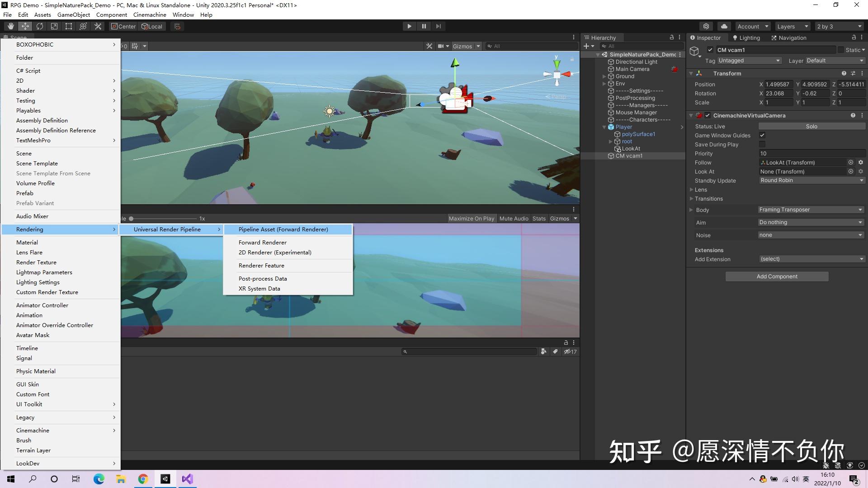The height and width of the screenshot is (488, 868).
Task: Open Follow field object picker
Action: pos(851,162)
